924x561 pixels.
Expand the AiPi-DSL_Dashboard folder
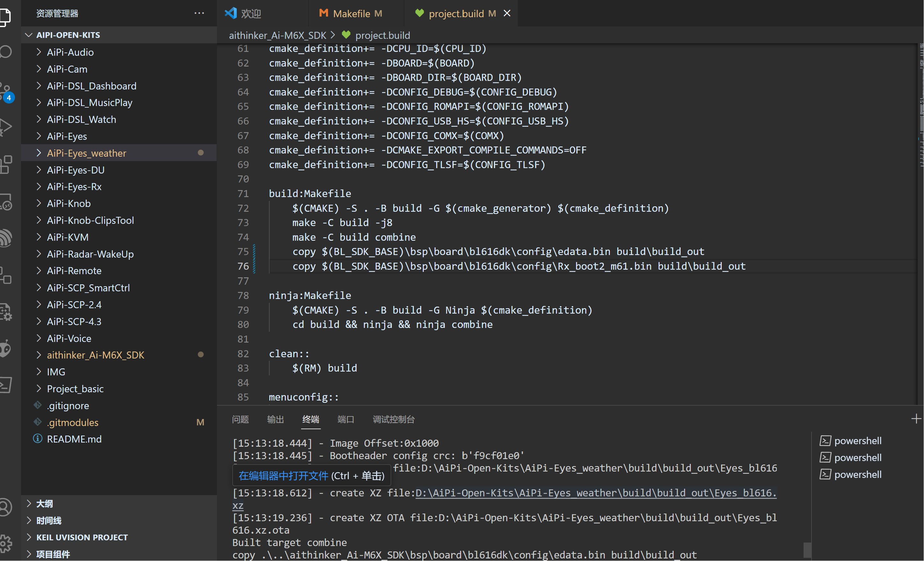[x=119, y=86]
